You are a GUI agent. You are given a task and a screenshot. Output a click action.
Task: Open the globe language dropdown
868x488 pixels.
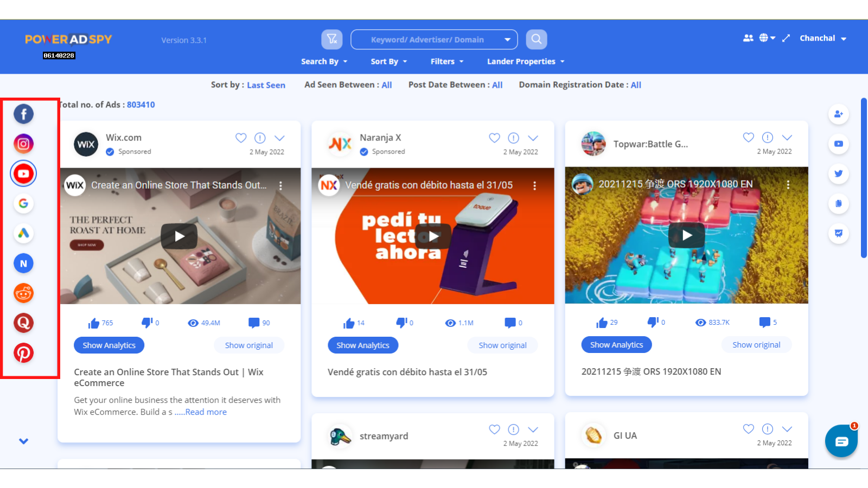coord(767,38)
